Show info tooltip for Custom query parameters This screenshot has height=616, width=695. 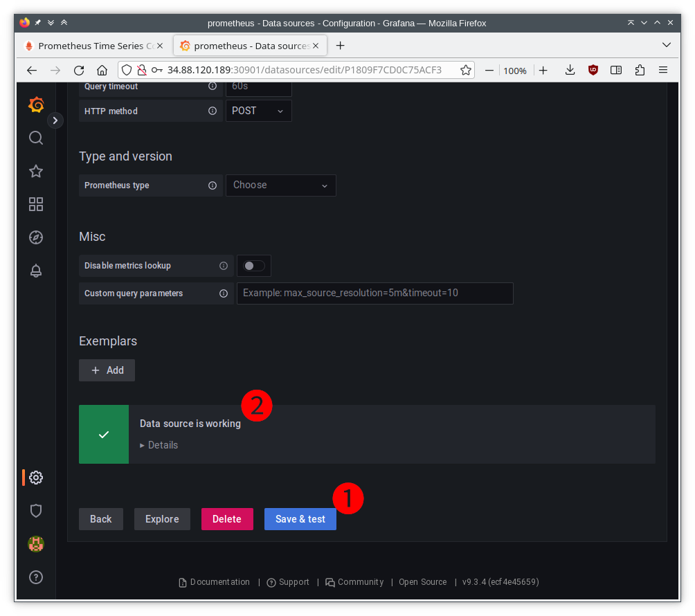(x=224, y=293)
